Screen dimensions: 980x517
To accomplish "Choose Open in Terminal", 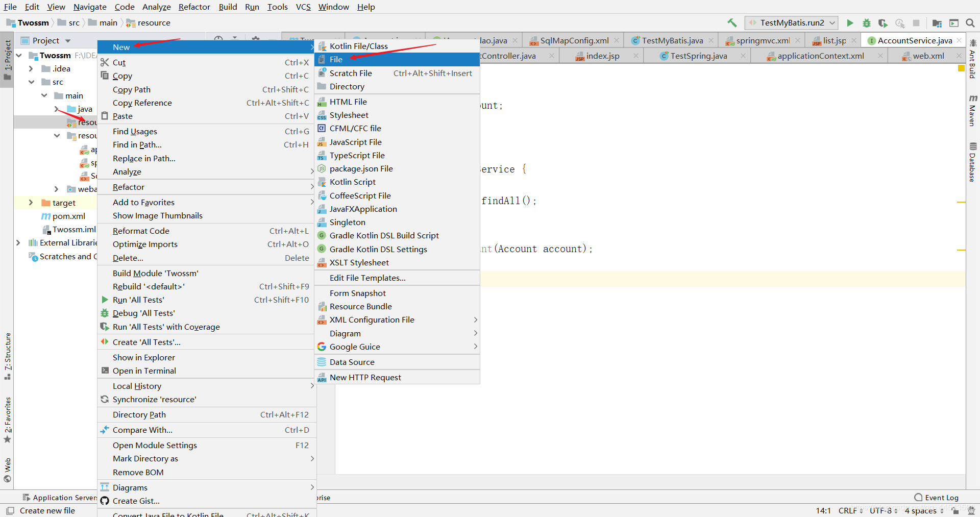I will [x=206, y=371].
